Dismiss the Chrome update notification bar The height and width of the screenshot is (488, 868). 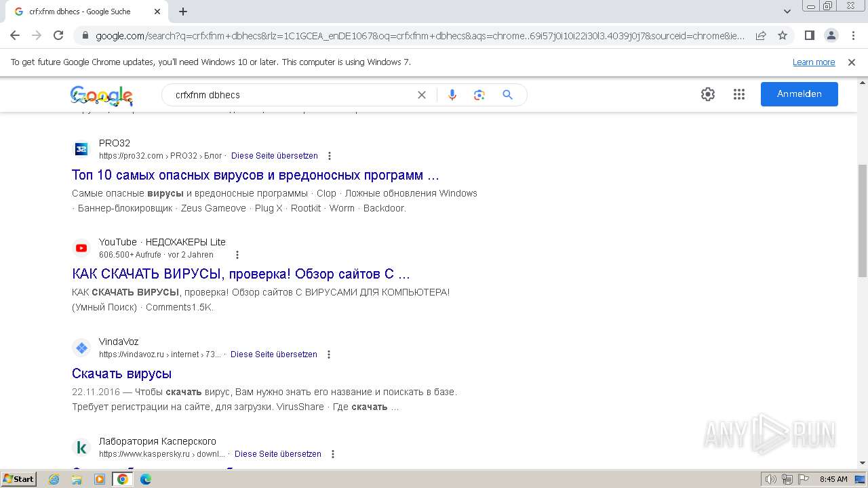click(x=852, y=62)
